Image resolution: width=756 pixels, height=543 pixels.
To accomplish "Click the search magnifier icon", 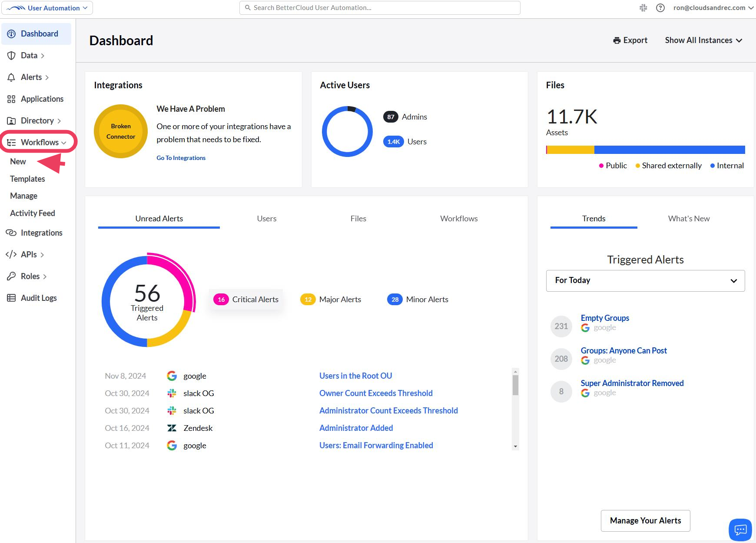I will (x=248, y=8).
